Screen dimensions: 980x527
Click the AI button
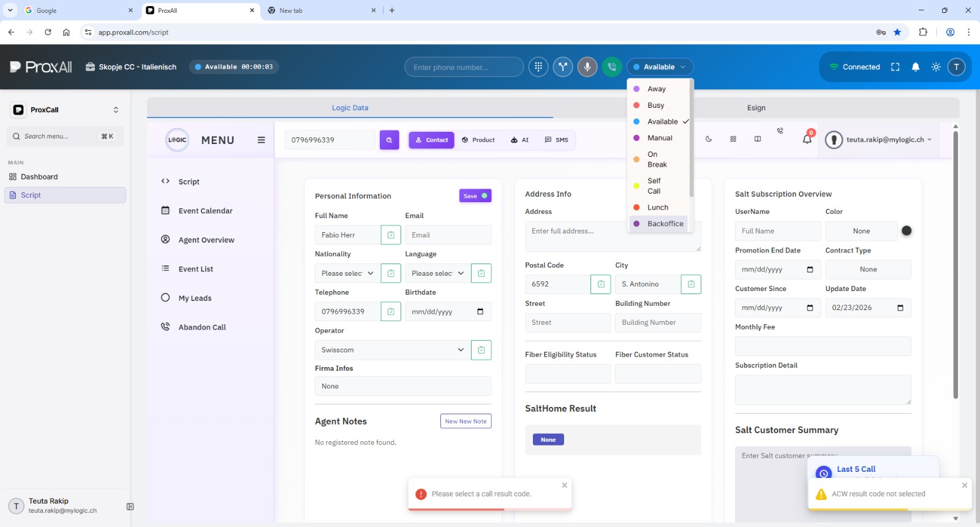[519, 140]
